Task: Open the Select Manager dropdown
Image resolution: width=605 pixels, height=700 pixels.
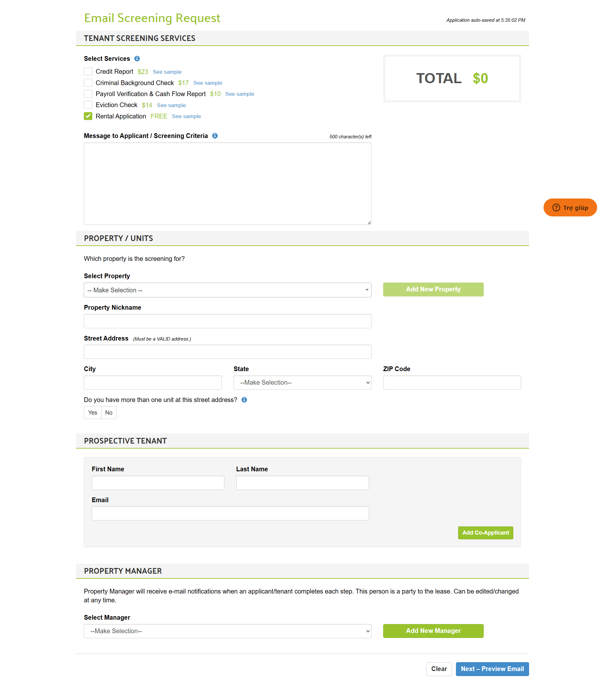Action: coord(228,631)
